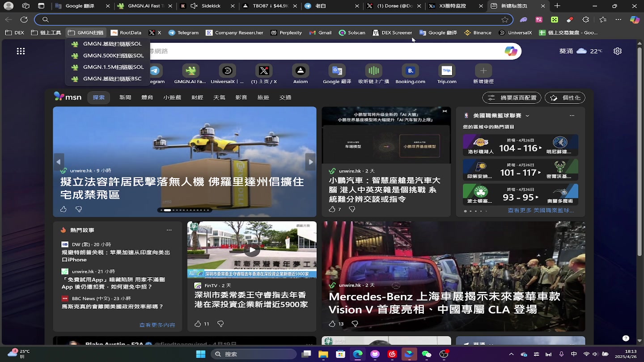This screenshot has width=644, height=362.
Task: Play the 深圳市委常委 video
Action: (252, 249)
